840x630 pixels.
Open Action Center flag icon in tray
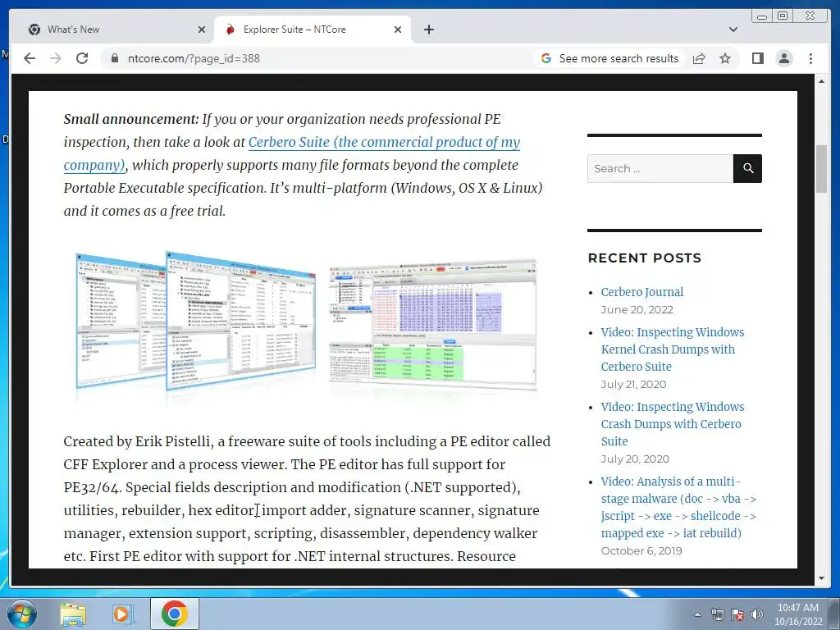tap(737, 614)
